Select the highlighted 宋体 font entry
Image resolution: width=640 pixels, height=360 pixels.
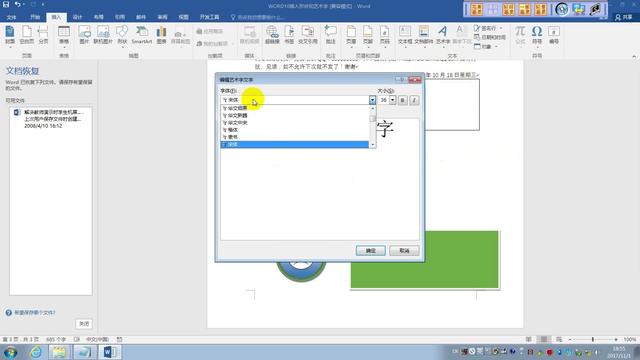coord(294,144)
